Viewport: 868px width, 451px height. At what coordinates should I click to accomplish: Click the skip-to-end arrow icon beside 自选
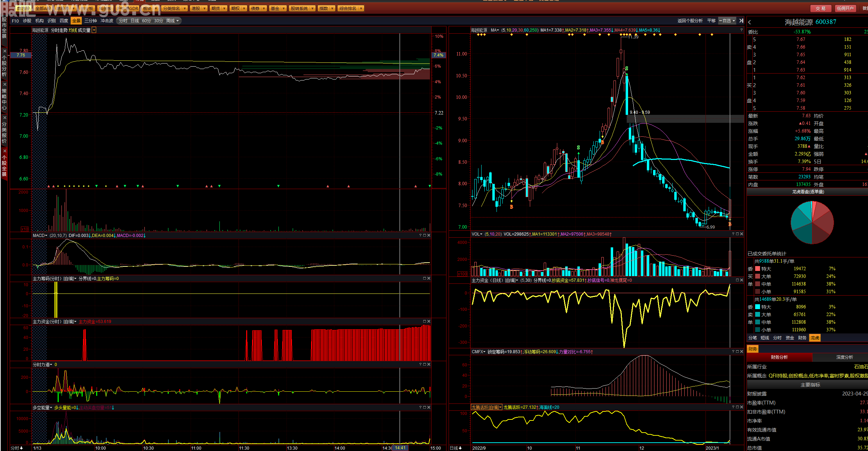coord(741,21)
